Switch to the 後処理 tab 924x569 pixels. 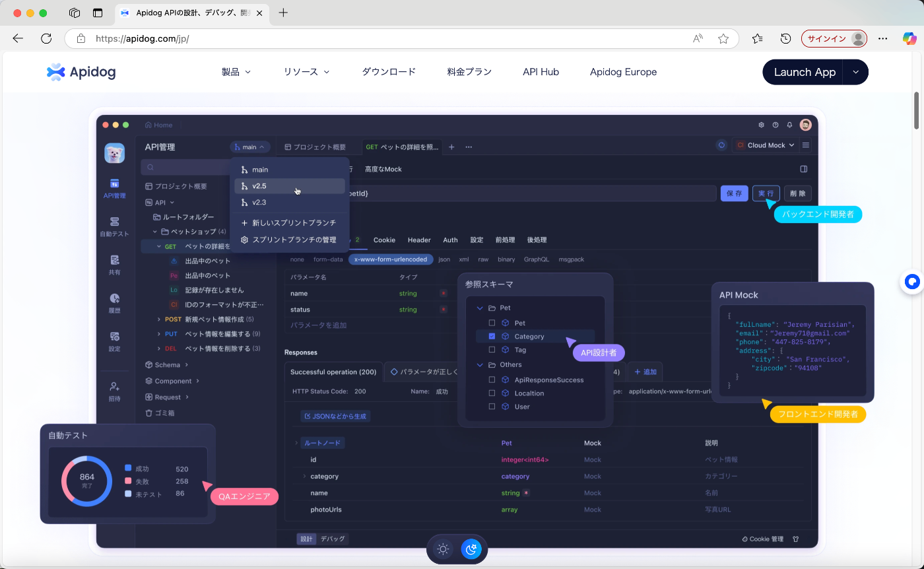point(537,240)
